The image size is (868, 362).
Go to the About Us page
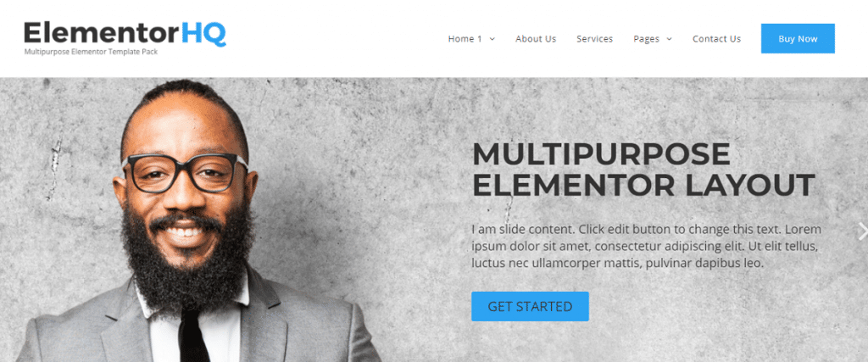536,39
